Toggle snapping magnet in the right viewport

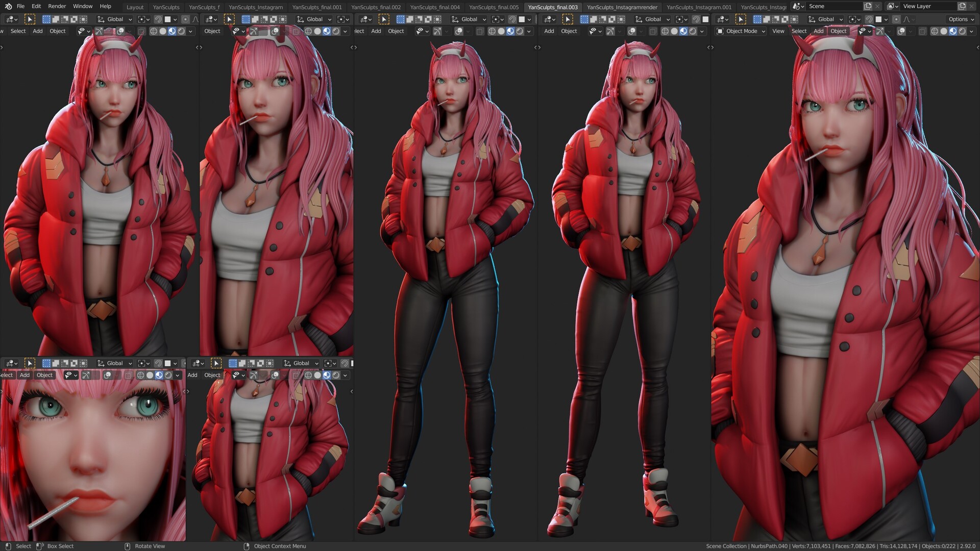tap(869, 19)
